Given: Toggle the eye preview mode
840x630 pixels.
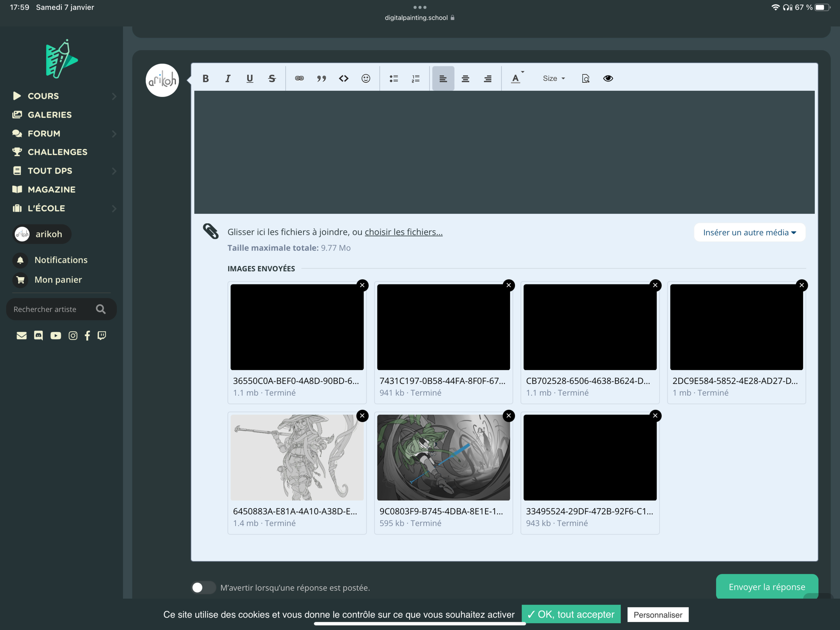Looking at the screenshot, I should (607, 78).
